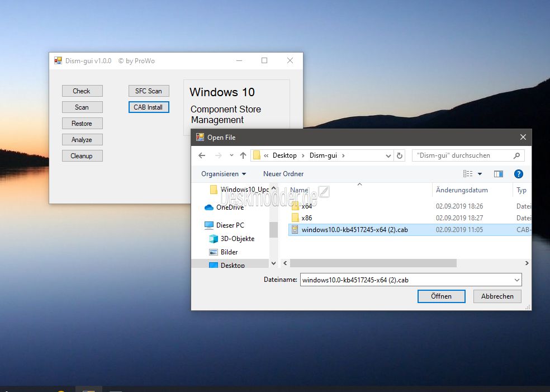This screenshot has height=392, width=550.
Task: Maximize the Dism-gui window
Action: tap(264, 60)
